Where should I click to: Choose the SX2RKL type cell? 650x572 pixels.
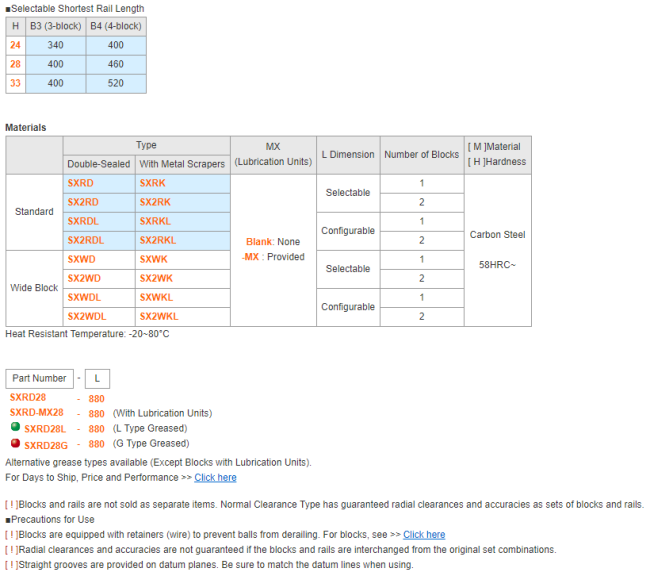click(x=157, y=240)
